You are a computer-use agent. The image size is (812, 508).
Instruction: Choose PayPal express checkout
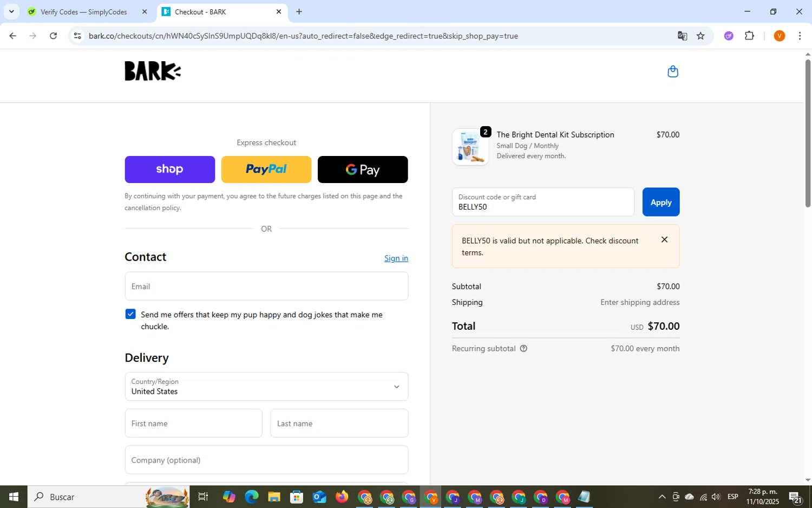(x=266, y=170)
